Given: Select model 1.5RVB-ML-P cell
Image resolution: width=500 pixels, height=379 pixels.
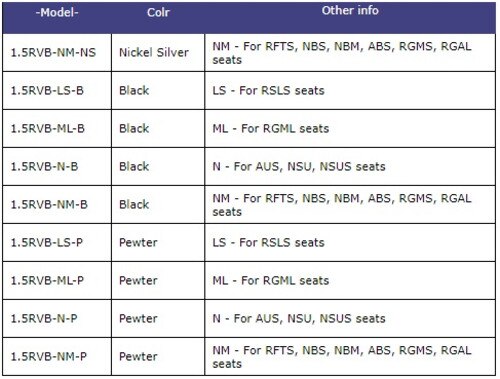Looking at the screenshot, I should (x=57, y=281).
